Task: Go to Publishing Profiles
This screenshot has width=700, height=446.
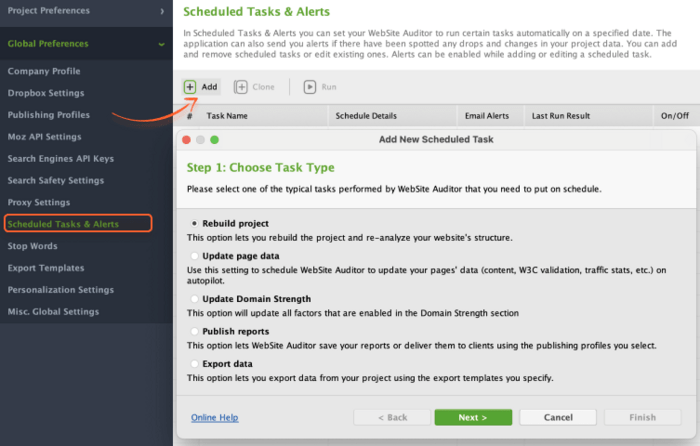Action: (x=48, y=115)
